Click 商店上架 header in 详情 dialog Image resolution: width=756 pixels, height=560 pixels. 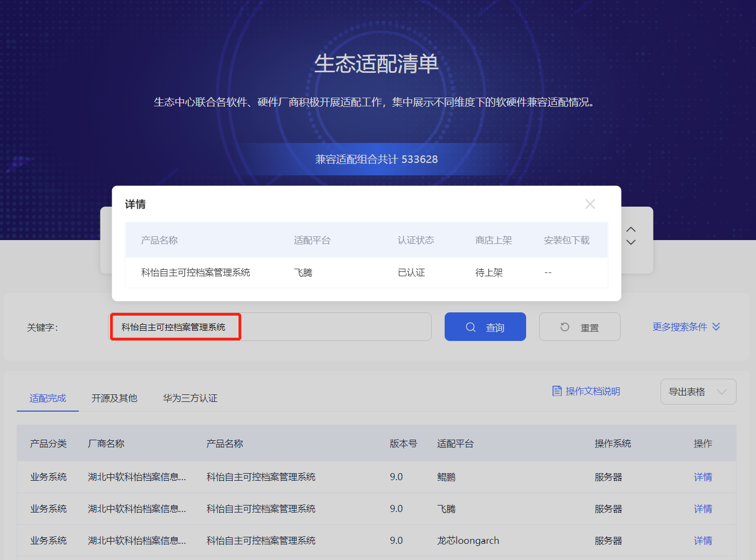(493, 240)
